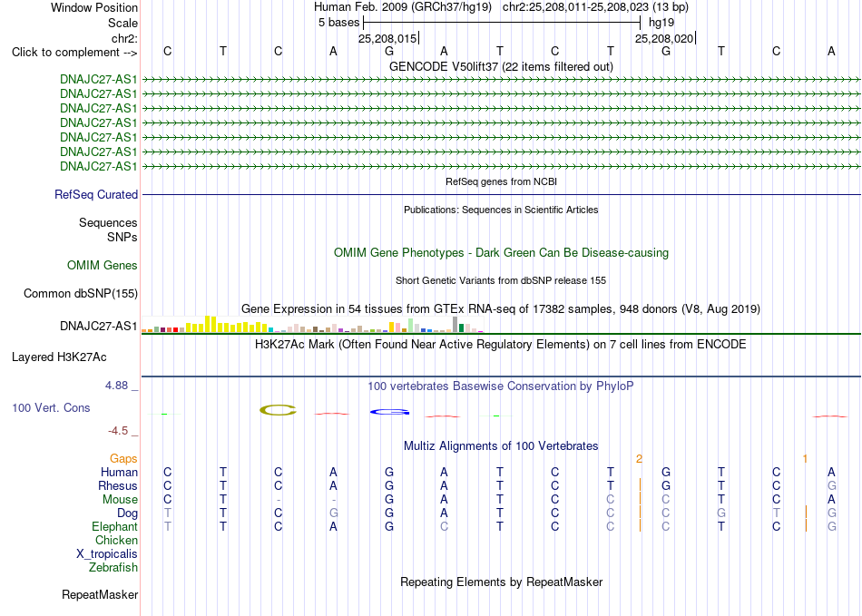
Task: Click the last DNAJC27-AS1 GENCODE transcript label
Action: click(98, 167)
